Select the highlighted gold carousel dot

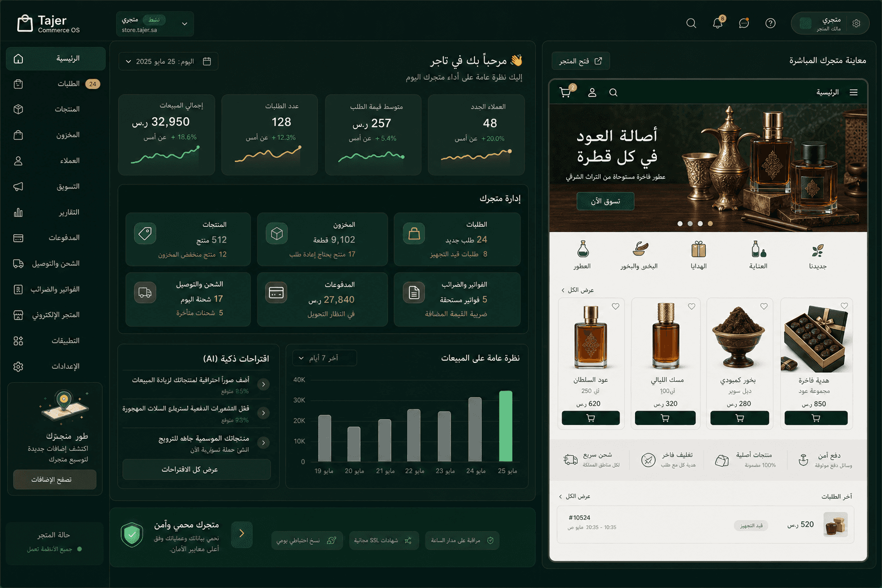coord(710,224)
